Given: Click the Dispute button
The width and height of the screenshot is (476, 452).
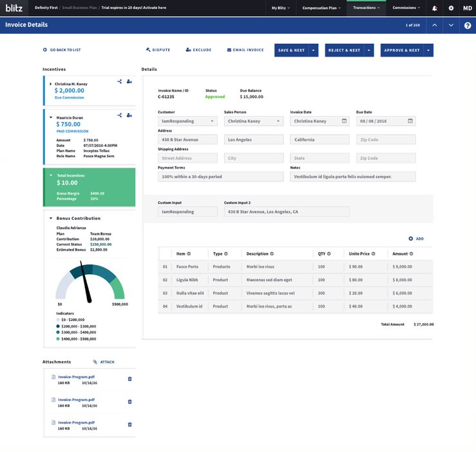Looking at the screenshot, I should (x=158, y=50).
